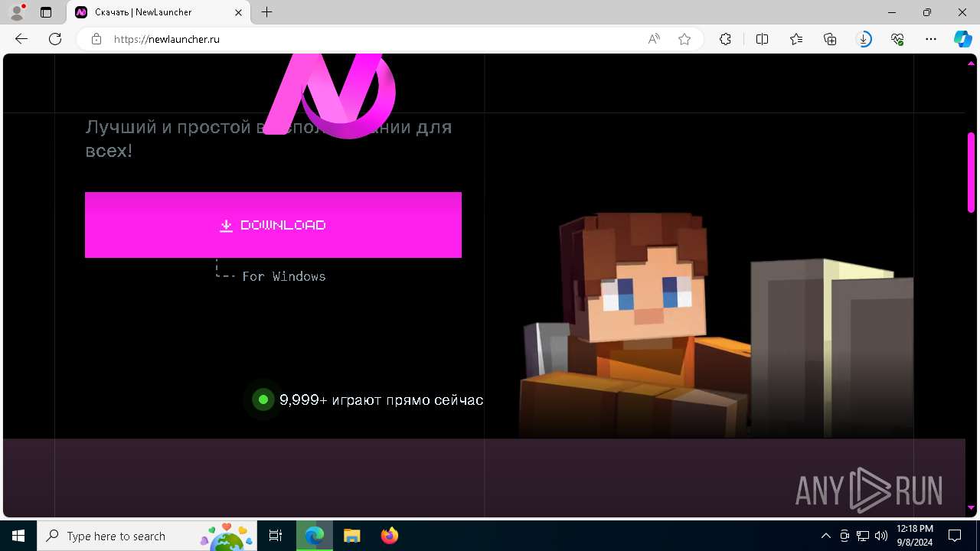
Task: Click the green online status dot
Action: click(263, 399)
